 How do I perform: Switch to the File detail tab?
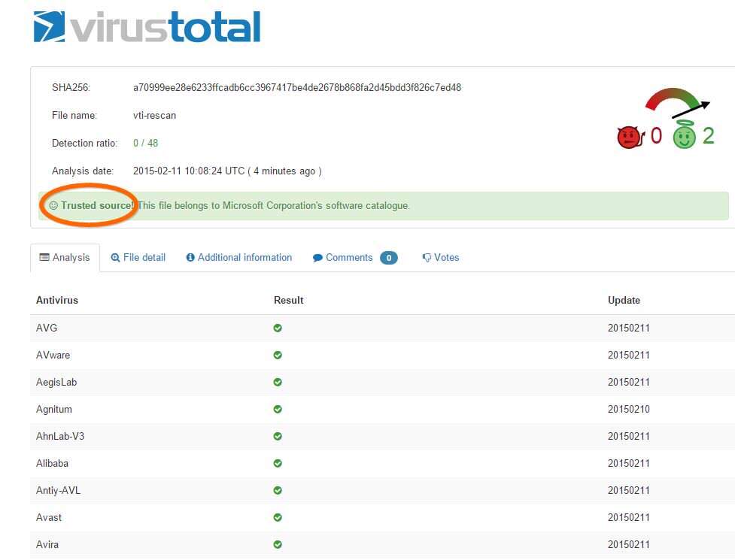point(138,258)
